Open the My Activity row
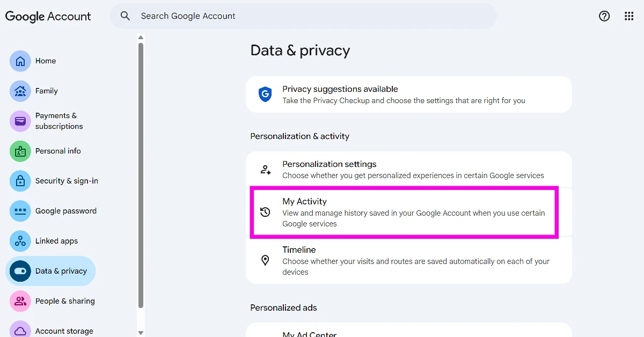The height and width of the screenshot is (337, 644). pyautogui.click(x=409, y=212)
